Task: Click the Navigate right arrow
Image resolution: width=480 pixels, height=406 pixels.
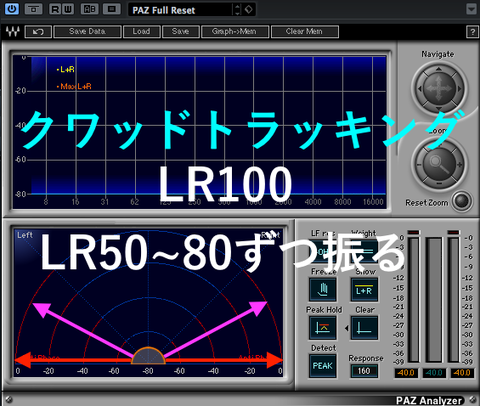Action: (x=459, y=89)
